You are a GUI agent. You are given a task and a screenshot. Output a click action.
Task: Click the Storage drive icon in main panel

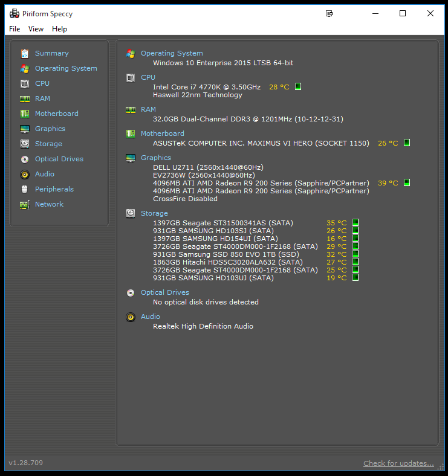[131, 214]
